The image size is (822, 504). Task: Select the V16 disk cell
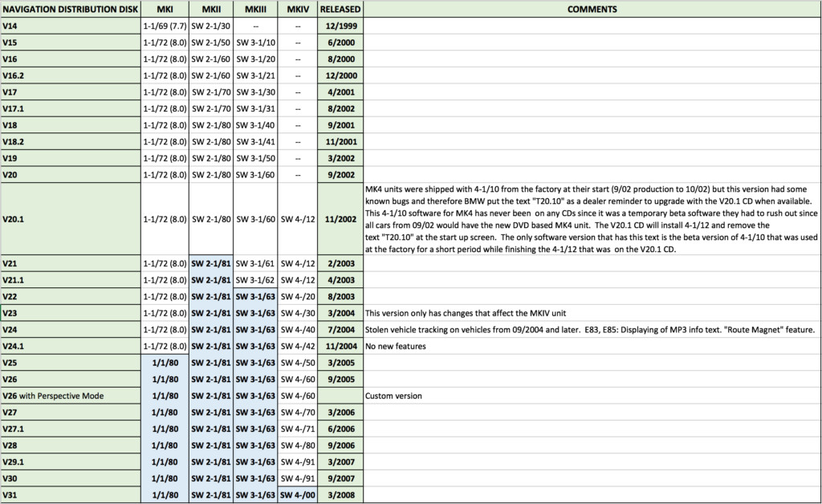click(x=71, y=59)
